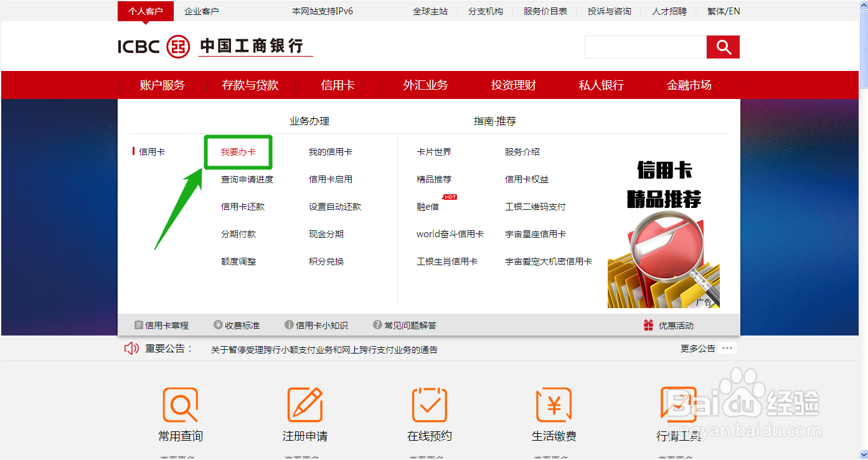Click the 优惠活动 gift icon

tap(649, 325)
